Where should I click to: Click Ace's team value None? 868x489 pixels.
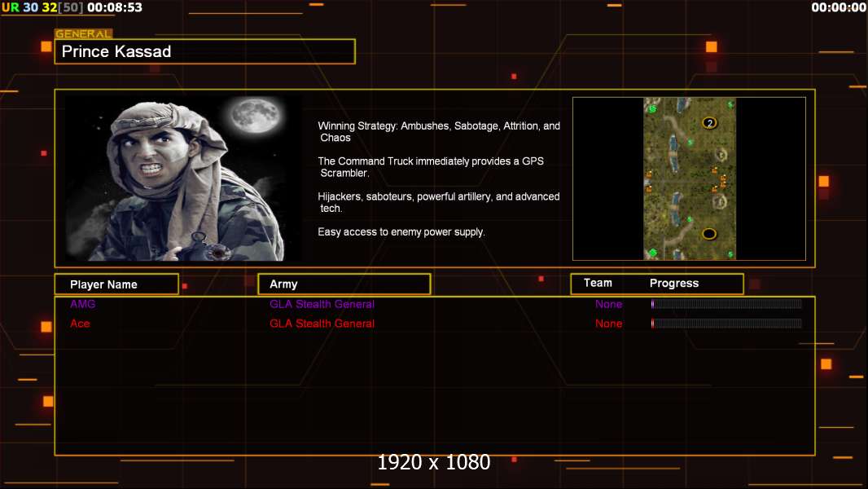(x=608, y=324)
